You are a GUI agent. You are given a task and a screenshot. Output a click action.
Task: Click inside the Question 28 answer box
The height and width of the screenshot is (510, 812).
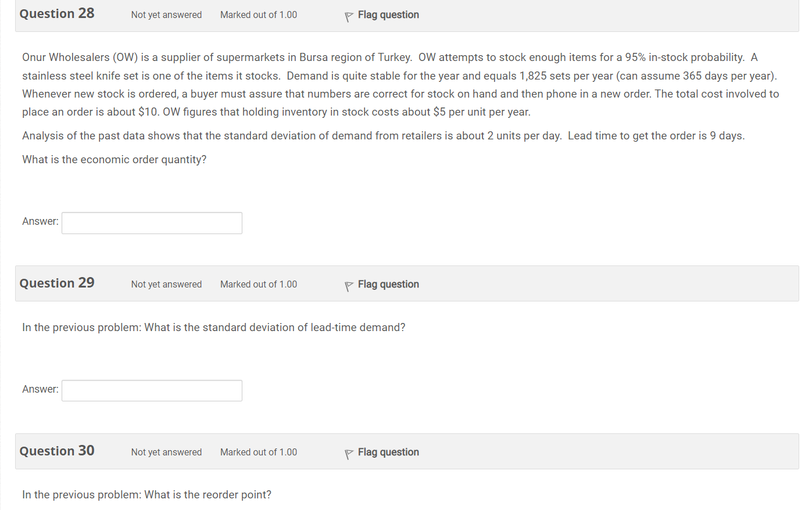(x=151, y=222)
